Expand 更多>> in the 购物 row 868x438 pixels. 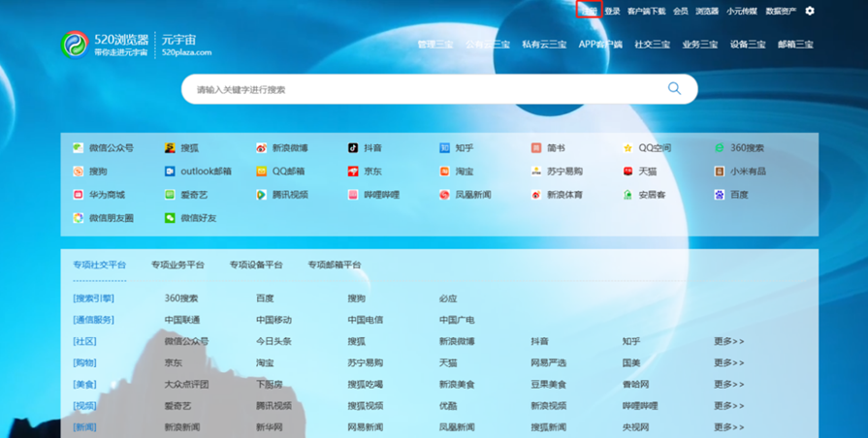[729, 362]
